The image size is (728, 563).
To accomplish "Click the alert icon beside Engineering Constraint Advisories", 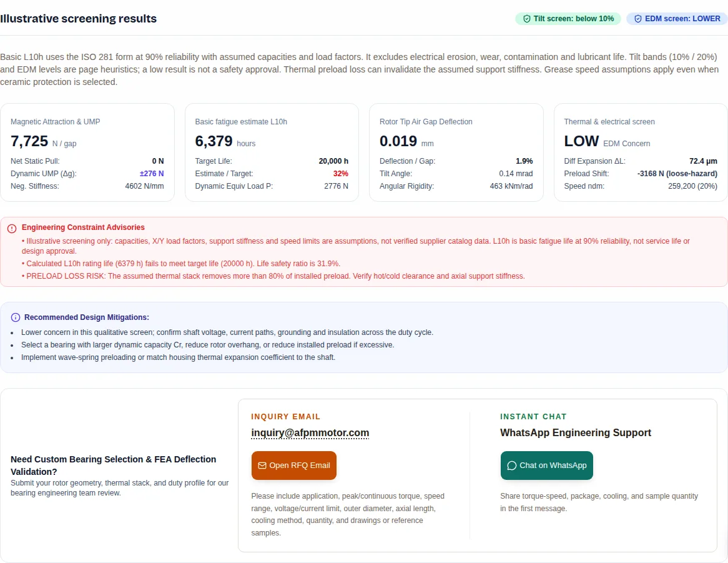I will pyautogui.click(x=12, y=228).
